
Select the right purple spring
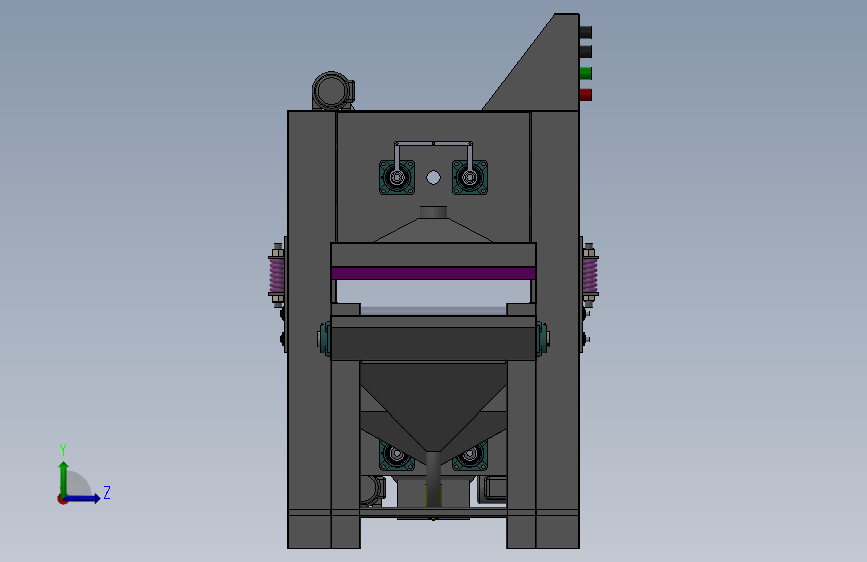point(591,275)
